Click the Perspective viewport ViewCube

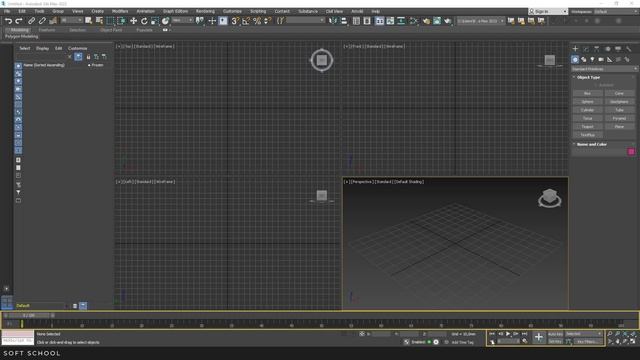(549, 198)
